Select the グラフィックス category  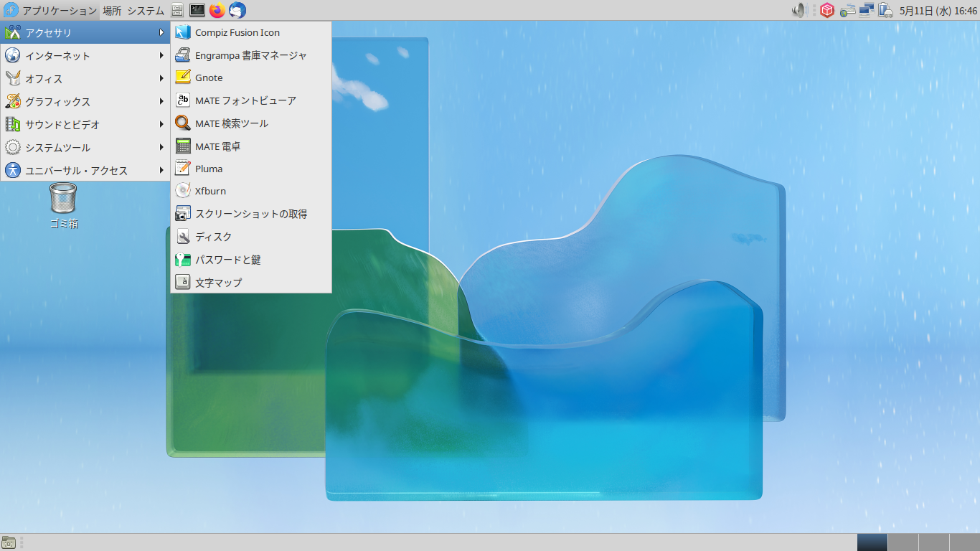click(85, 101)
